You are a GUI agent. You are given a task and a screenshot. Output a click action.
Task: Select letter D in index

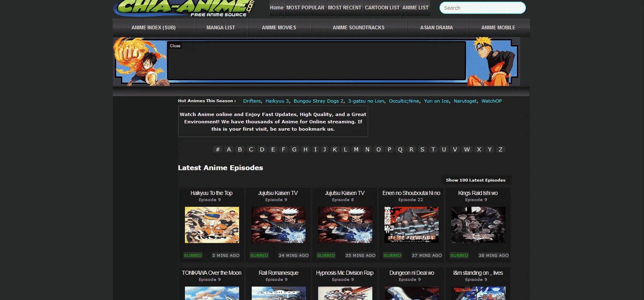tap(262, 149)
